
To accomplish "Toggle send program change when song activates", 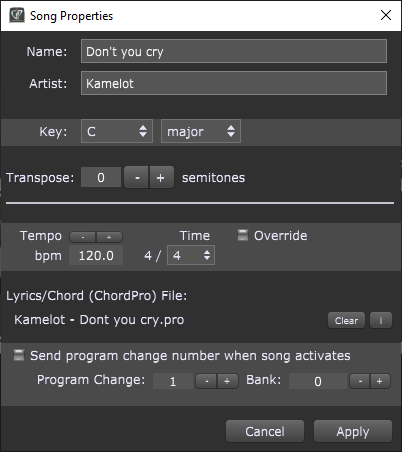I will 19,355.
